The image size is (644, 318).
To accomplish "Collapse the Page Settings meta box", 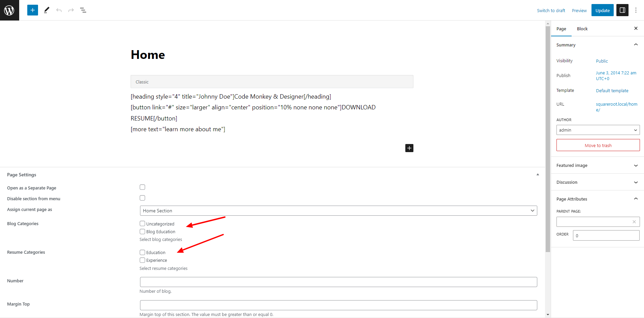I will [538, 174].
